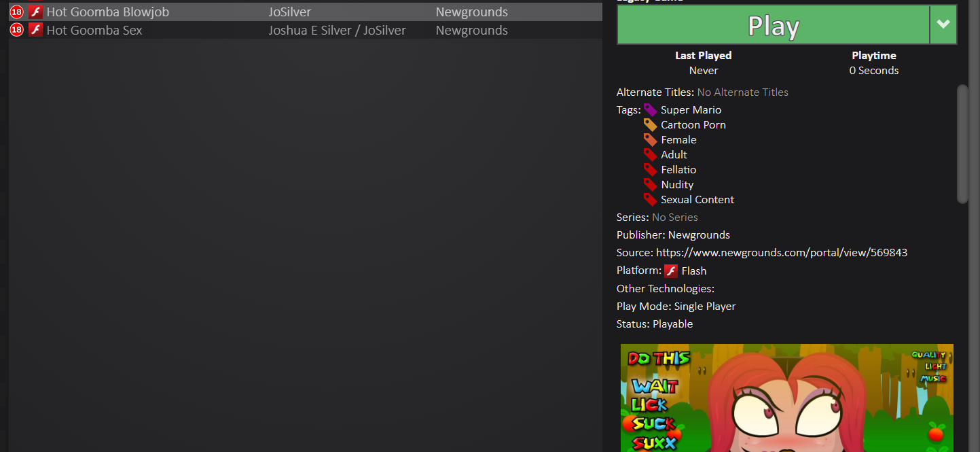Open the dropdown arrow beside Play
This screenshot has width=980, height=452.
pos(943,25)
